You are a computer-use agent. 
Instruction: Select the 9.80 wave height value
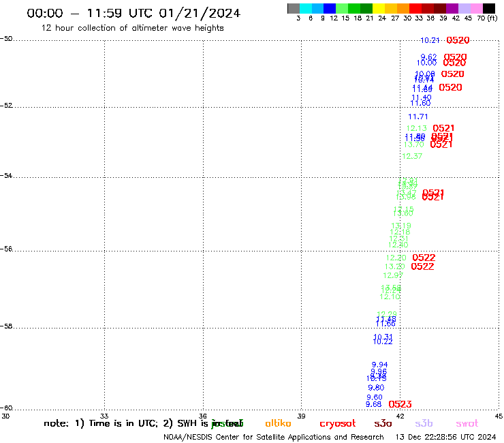click(376, 388)
